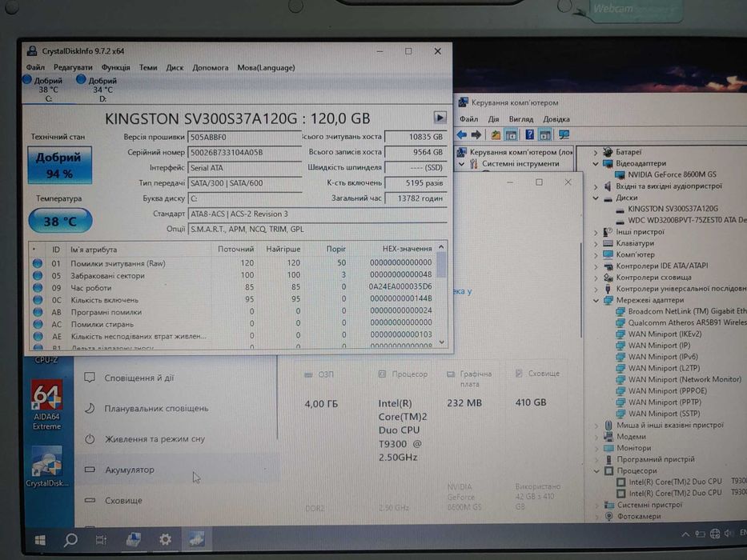Click the Help question mark toolbar icon
The image size is (747, 560).
529,135
